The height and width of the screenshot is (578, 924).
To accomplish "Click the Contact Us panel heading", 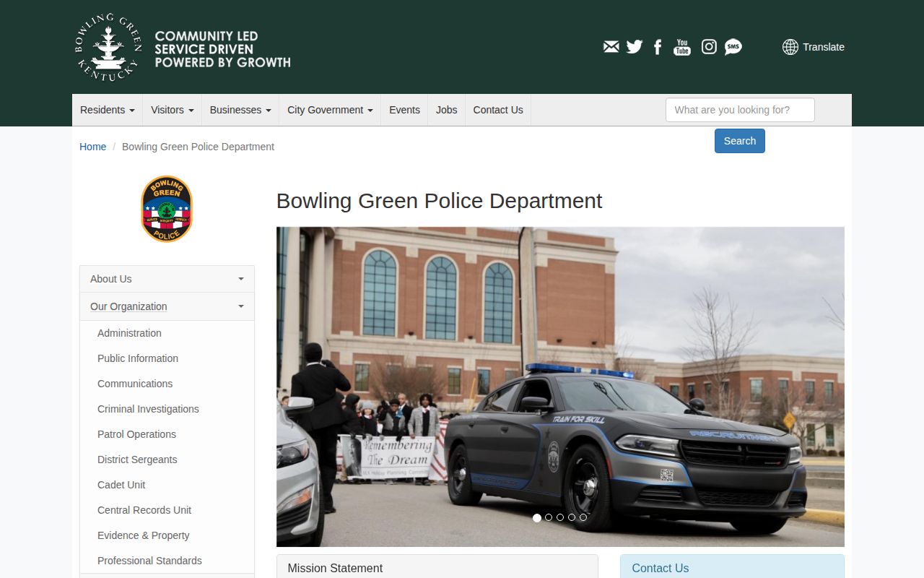I will click(x=732, y=568).
